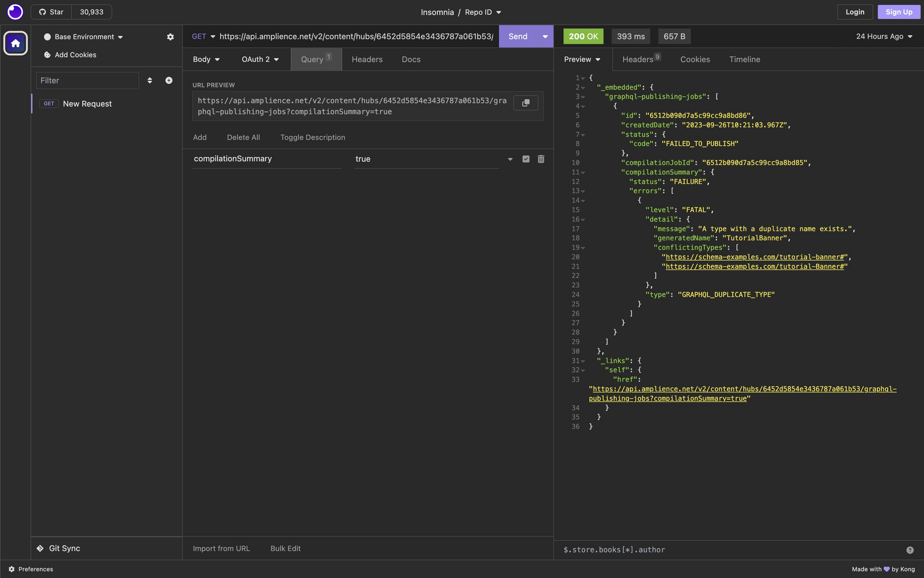Screen dimensions: 924x578
Task: Open the Repo ID workspace dropdown
Action: point(483,12)
